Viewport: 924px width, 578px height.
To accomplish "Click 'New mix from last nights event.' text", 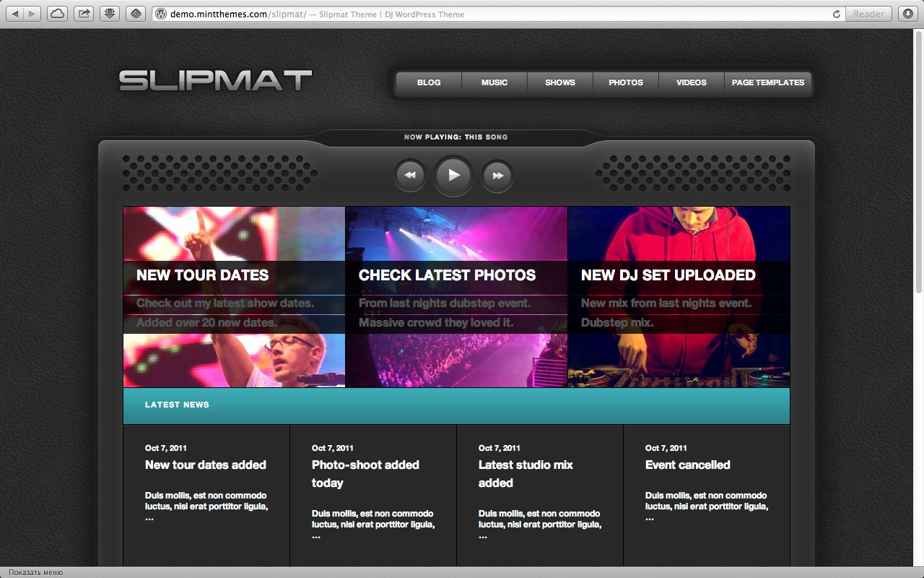I will (x=666, y=303).
